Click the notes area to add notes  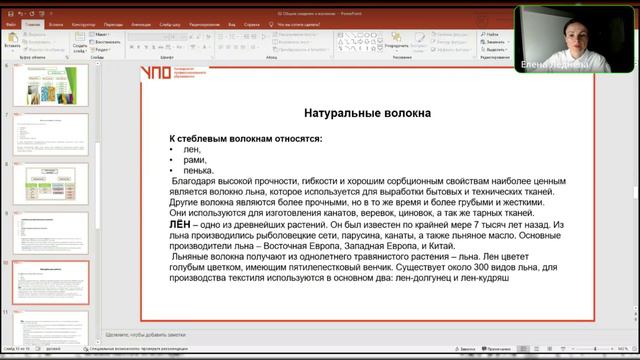145,335
